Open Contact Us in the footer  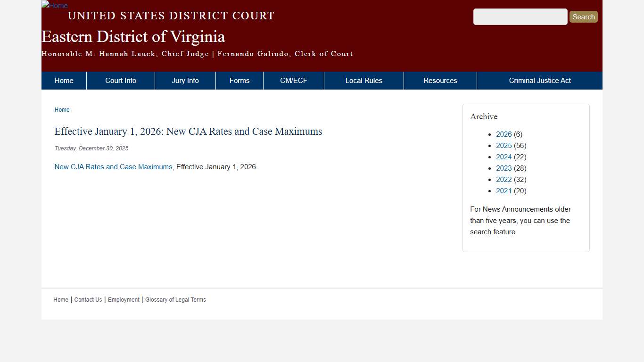click(x=88, y=299)
